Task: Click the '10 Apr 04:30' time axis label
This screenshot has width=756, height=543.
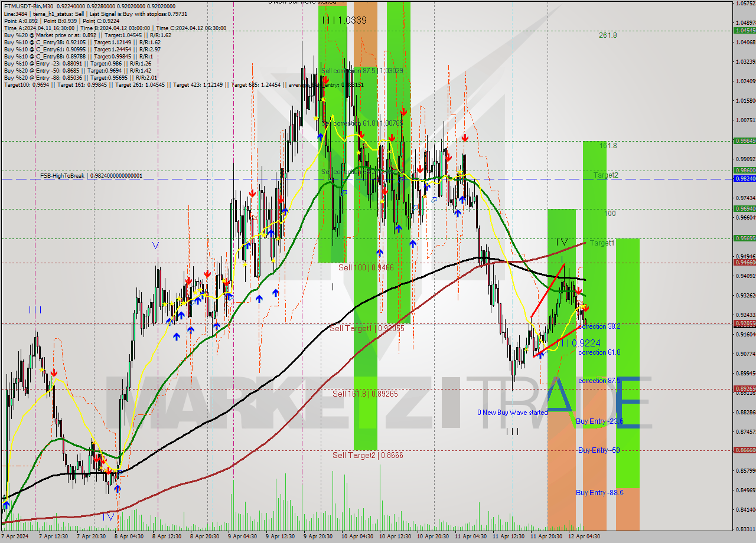Action: coord(356,537)
